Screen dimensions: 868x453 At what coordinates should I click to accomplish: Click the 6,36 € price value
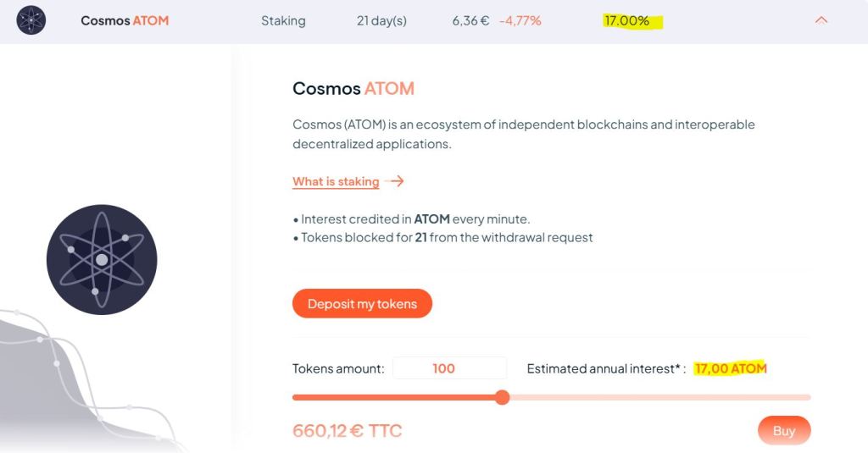(470, 20)
